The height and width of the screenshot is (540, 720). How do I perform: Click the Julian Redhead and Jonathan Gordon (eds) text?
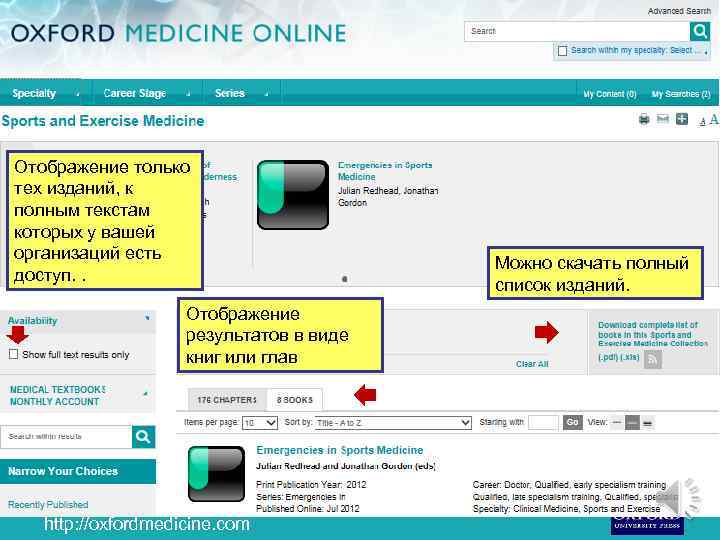(346, 466)
